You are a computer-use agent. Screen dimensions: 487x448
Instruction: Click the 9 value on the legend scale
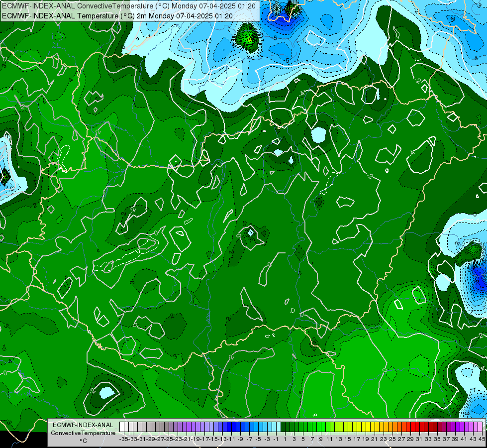tap(321, 439)
